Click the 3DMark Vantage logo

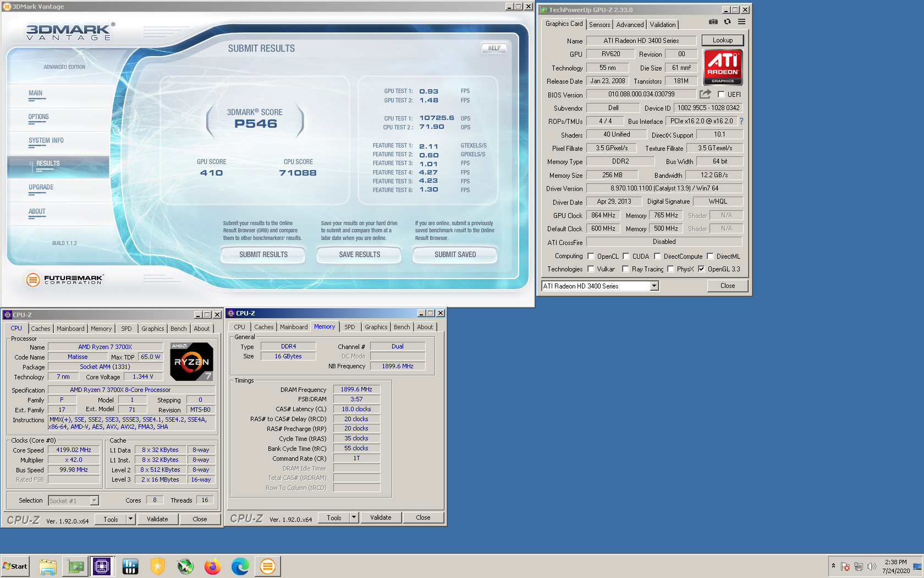71,32
